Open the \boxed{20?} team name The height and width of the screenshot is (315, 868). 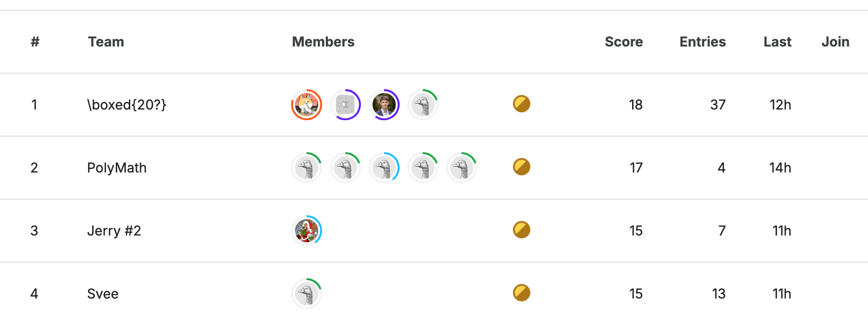click(x=127, y=105)
